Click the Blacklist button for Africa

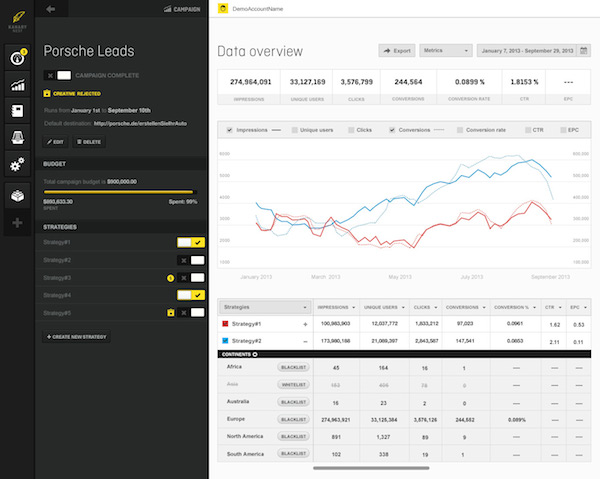tap(293, 367)
